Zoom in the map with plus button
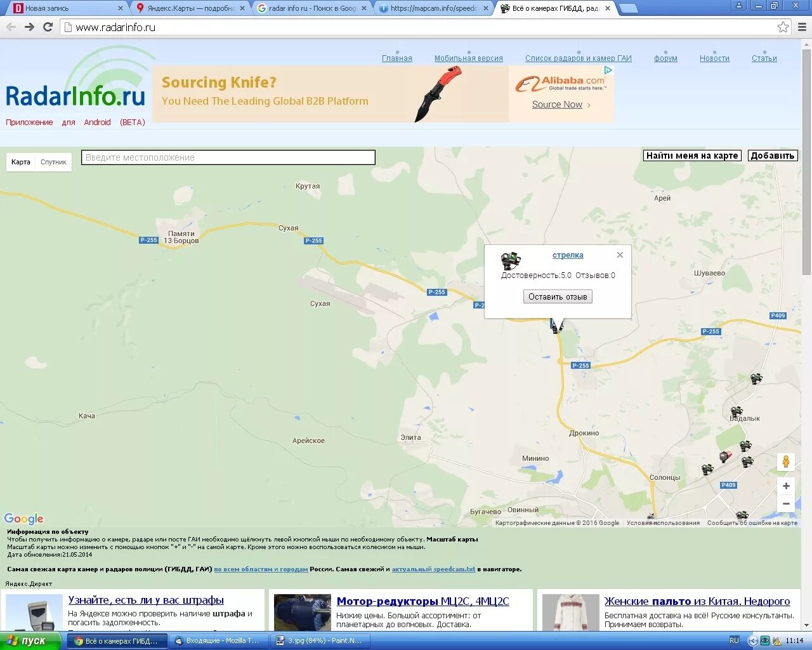 (x=785, y=486)
